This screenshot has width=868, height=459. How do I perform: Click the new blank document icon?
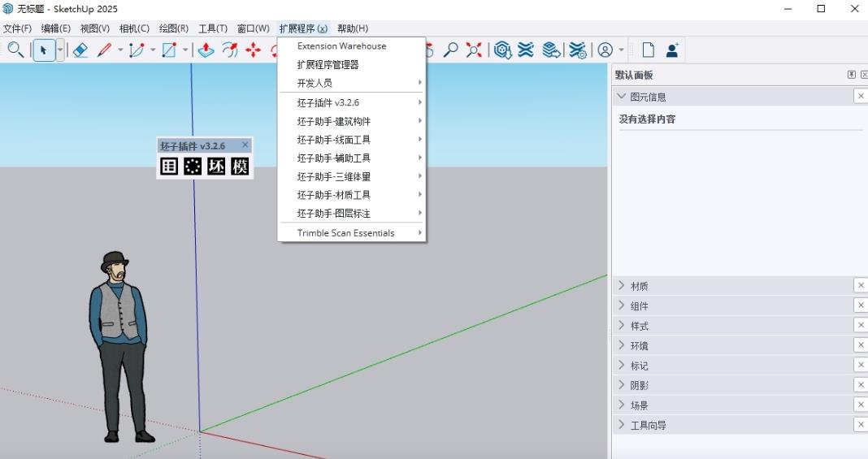[649, 50]
